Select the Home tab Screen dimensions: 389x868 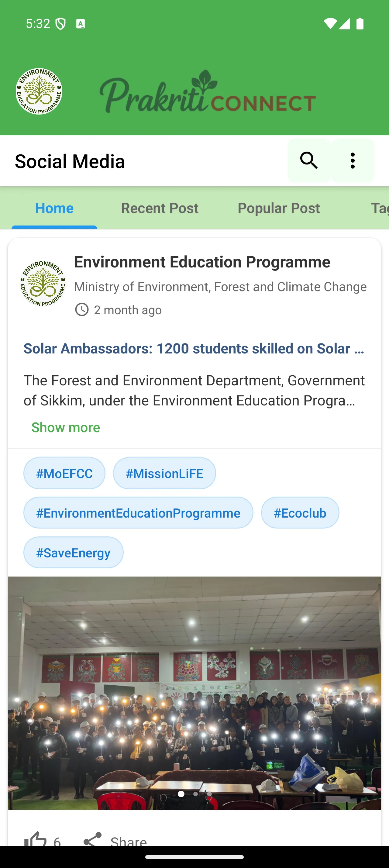[55, 208]
